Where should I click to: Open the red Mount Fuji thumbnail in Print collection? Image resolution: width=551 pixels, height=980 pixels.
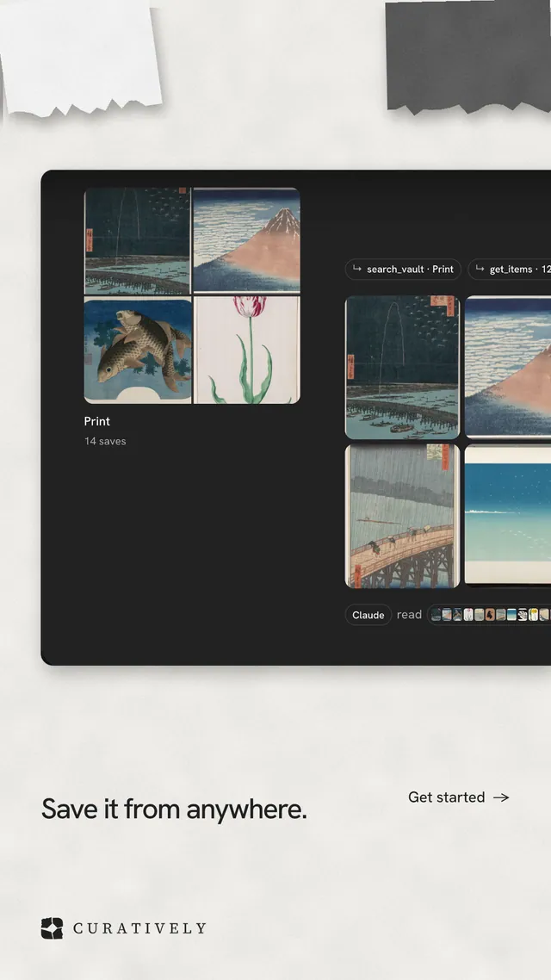pyautogui.click(x=247, y=240)
